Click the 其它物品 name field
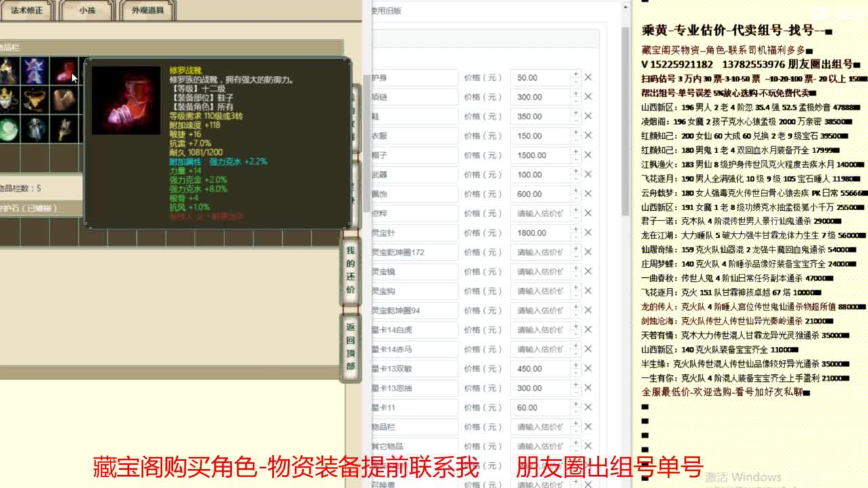Image resolution: width=868 pixels, height=488 pixels. (415, 447)
